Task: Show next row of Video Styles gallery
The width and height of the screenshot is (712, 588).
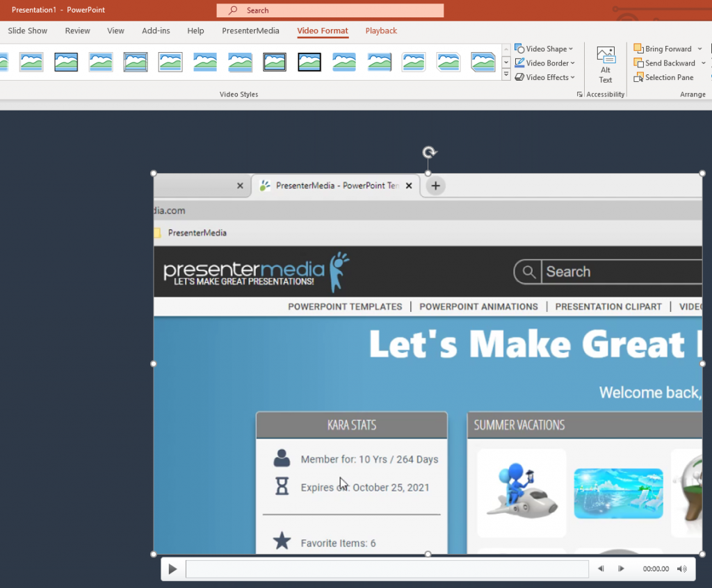Action: (x=506, y=62)
